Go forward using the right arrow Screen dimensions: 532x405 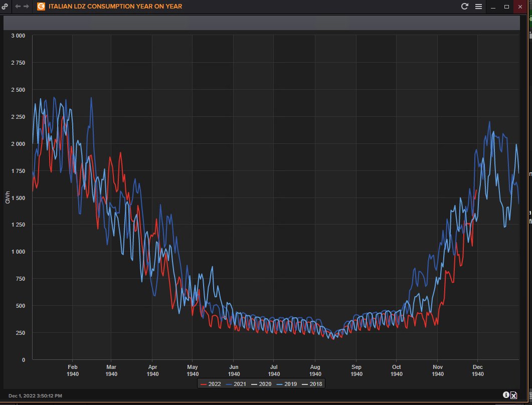point(26,7)
